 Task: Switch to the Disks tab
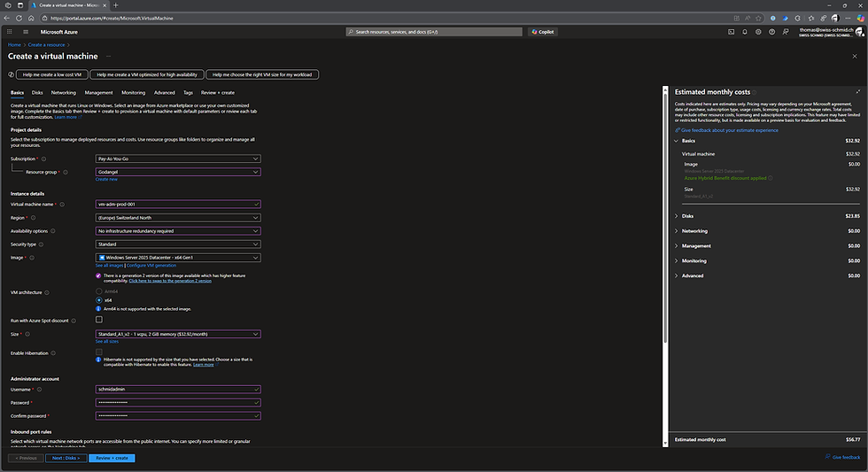[37, 93]
